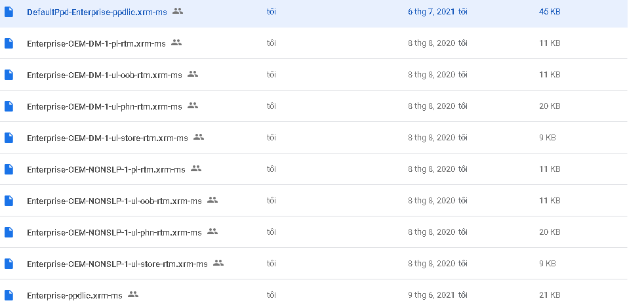Image resolution: width=644 pixels, height=307 pixels.
Task: Click the 9 thg 6, 2021 modified date
Action: (431, 295)
